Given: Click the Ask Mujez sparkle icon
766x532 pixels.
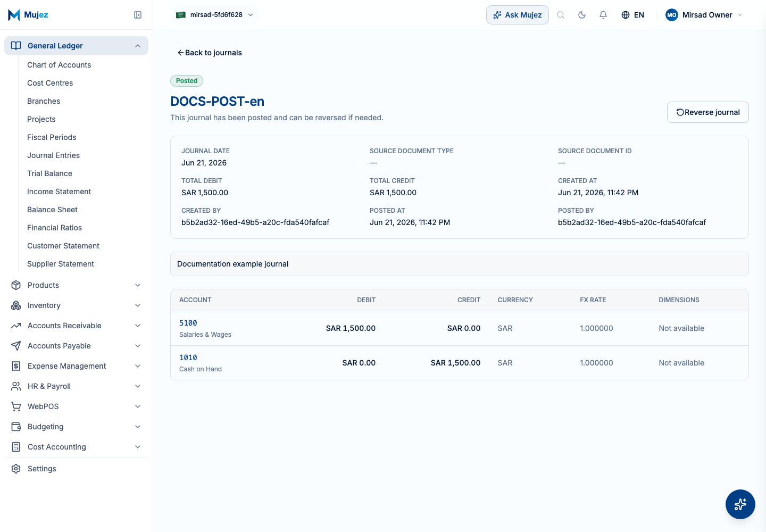Looking at the screenshot, I should [x=497, y=15].
